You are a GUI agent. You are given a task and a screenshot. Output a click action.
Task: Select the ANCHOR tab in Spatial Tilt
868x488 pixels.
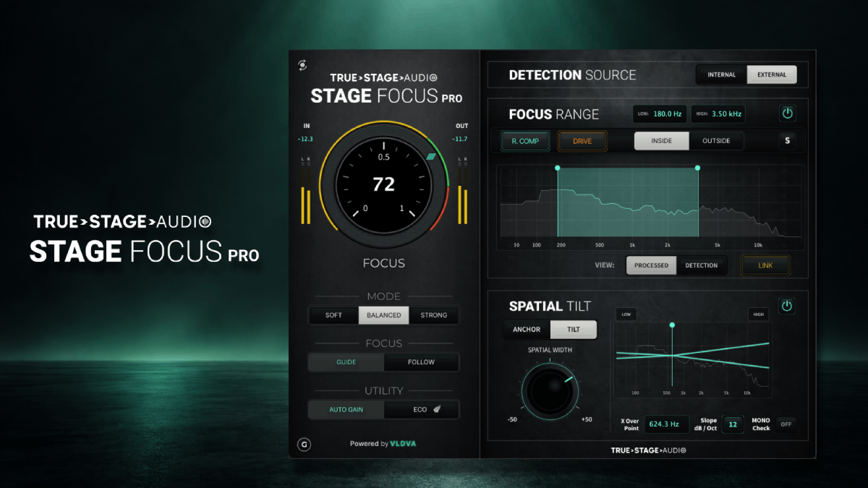[x=527, y=330]
